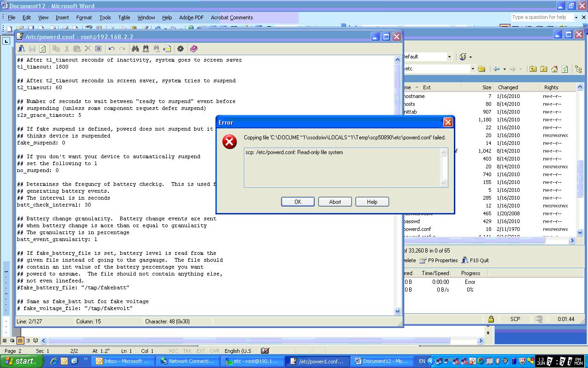Image resolution: width=588 pixels, height=368 pixels.
Task: Expand the etc directory path dropdown
Action: (472, 69)
